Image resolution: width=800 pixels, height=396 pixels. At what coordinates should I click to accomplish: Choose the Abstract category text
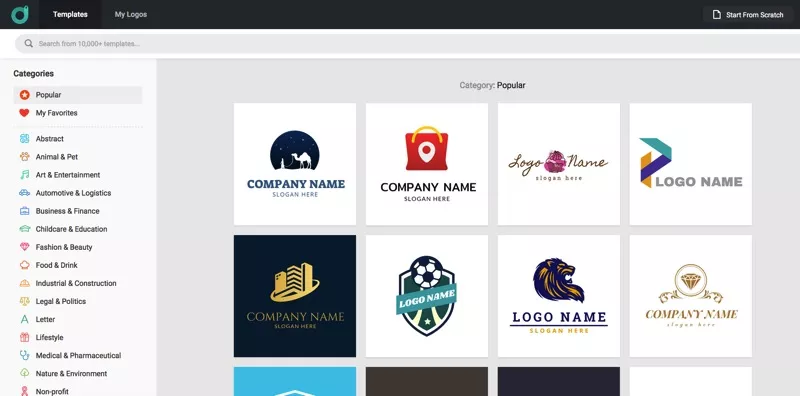[x=49, y=139]
